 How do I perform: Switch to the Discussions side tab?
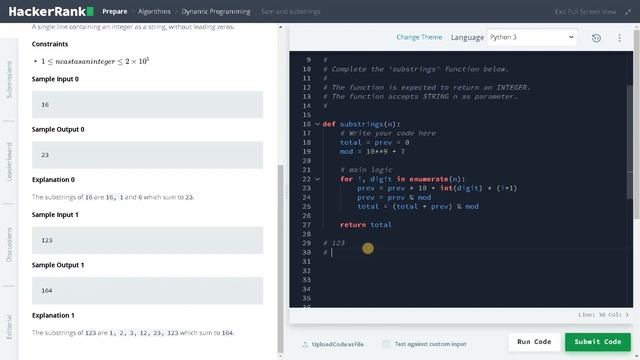(x=9, y=244)
